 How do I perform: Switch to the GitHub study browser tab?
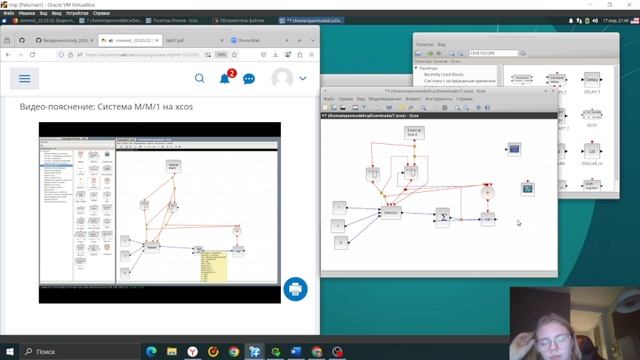[x=64, y=40]
